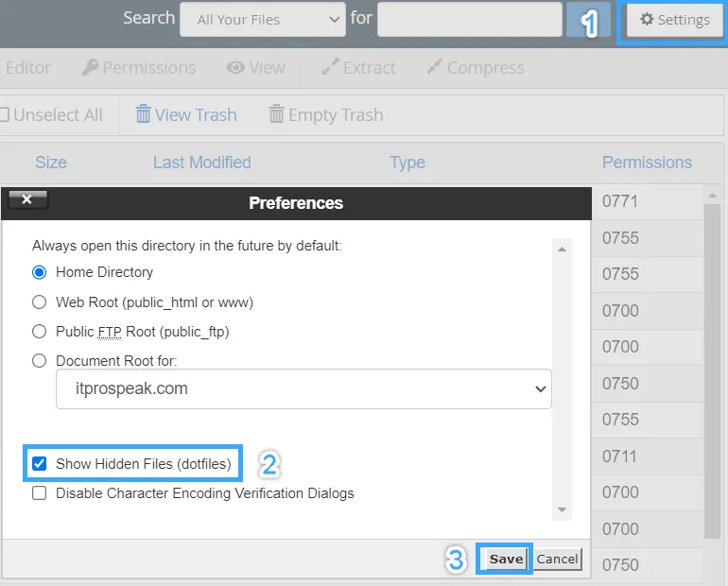Select the Home Directory radio button

pos(40,272)
